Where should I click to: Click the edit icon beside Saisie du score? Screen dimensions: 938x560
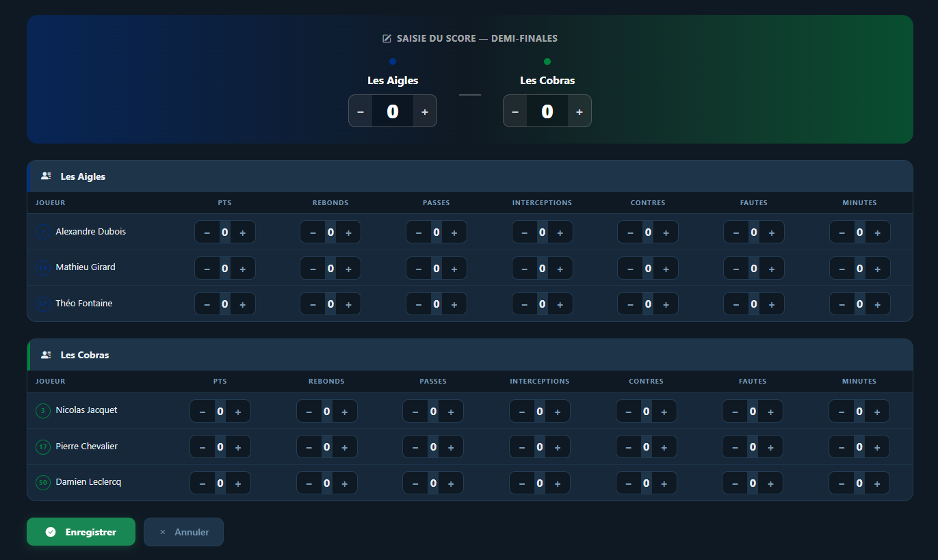click(x=387, y=39)
